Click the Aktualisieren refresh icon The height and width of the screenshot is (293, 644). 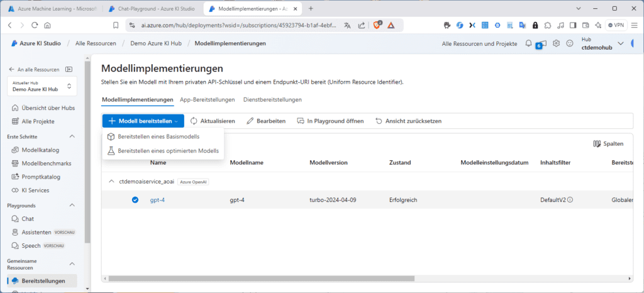tap(194, 121)
